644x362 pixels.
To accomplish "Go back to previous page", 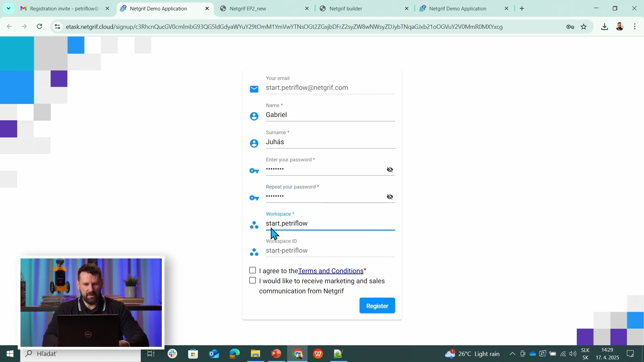I will (9, 26).
